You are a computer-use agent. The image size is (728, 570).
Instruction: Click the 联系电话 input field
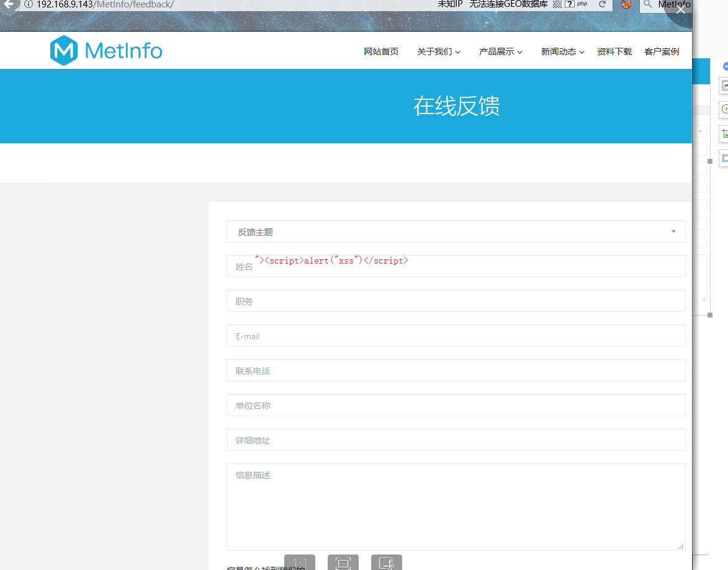click(456, 371)
